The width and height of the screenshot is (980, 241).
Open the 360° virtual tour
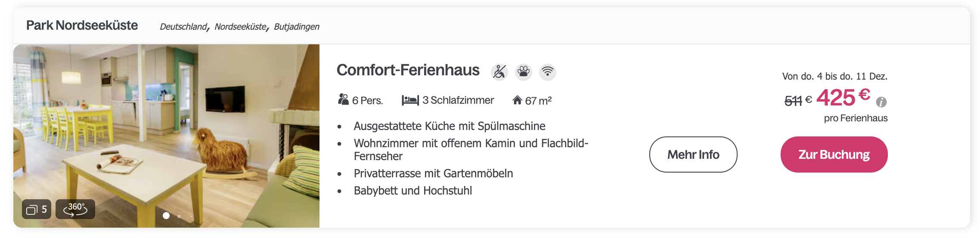[x=75, y=209]
